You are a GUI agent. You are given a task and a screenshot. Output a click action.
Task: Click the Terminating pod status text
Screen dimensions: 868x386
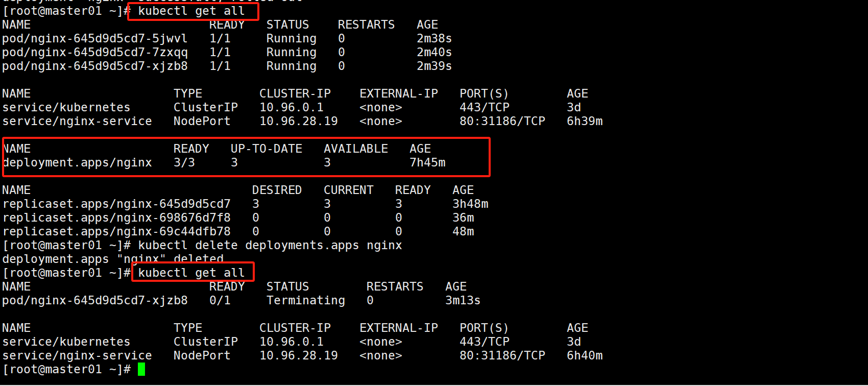(305, 301)
